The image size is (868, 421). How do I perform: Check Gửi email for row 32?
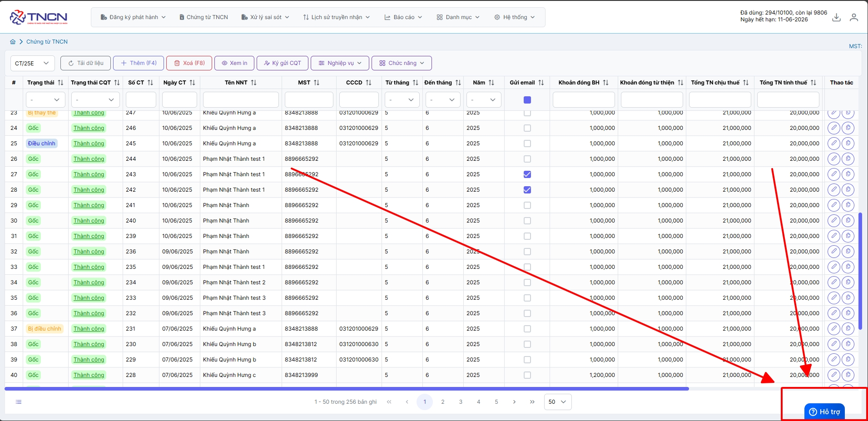[x=527, y=252]
